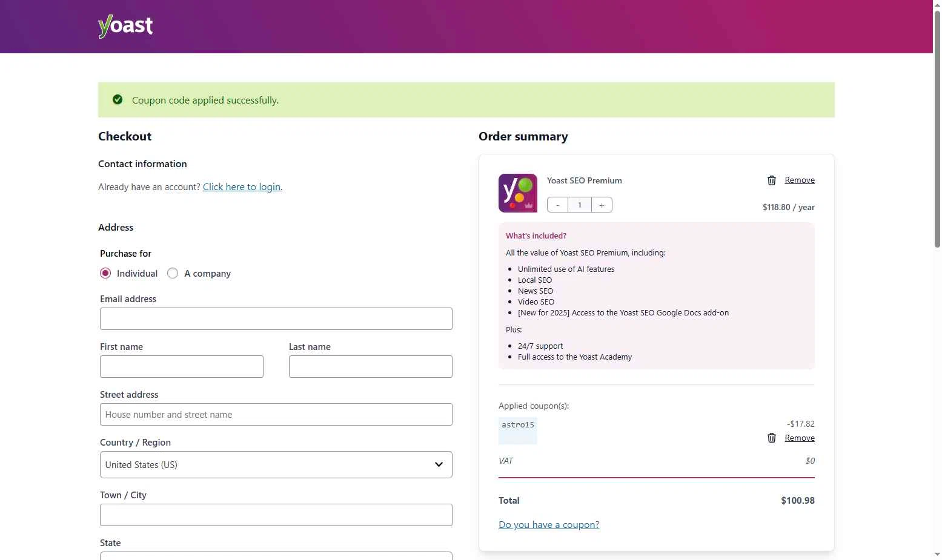Click the $100.98 total amount
The width and height of the screenshot is (942, 560).
798,501
